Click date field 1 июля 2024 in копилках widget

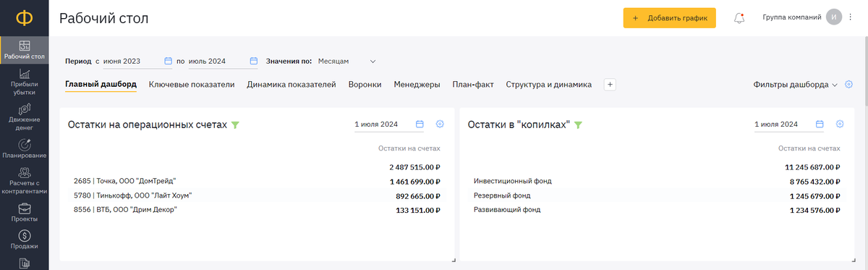[x=788, y=125]
